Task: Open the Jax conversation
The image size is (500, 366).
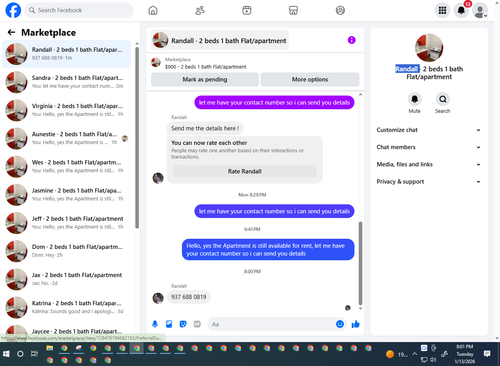Action: tap(67, 279)
